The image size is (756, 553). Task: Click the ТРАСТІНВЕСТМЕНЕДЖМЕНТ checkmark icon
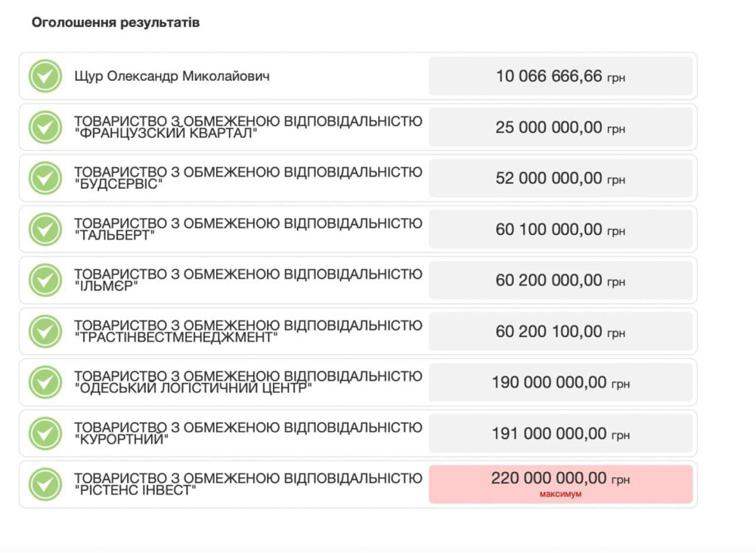click(x=45, y=331)
